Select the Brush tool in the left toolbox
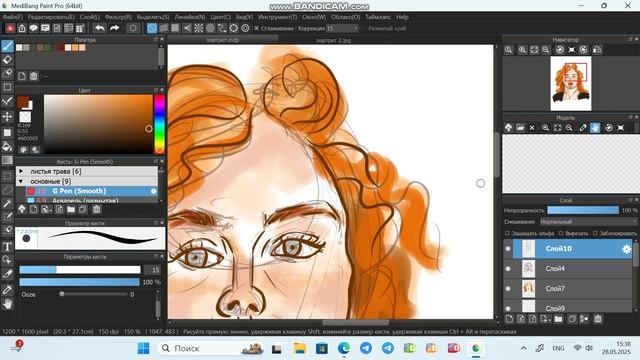This screenshot has width=640, height=360. (x=7, y=46)
